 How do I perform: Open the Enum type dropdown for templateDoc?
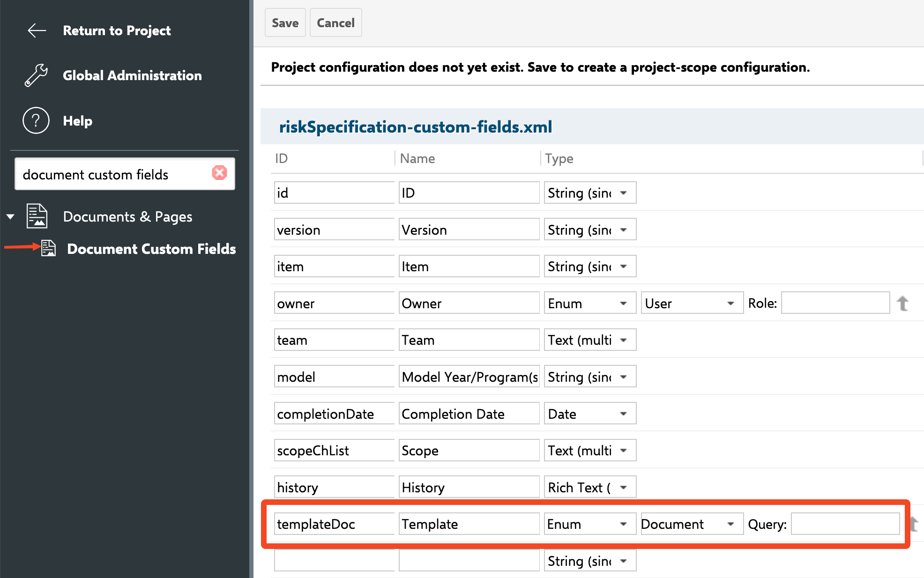tap(590, 524)
